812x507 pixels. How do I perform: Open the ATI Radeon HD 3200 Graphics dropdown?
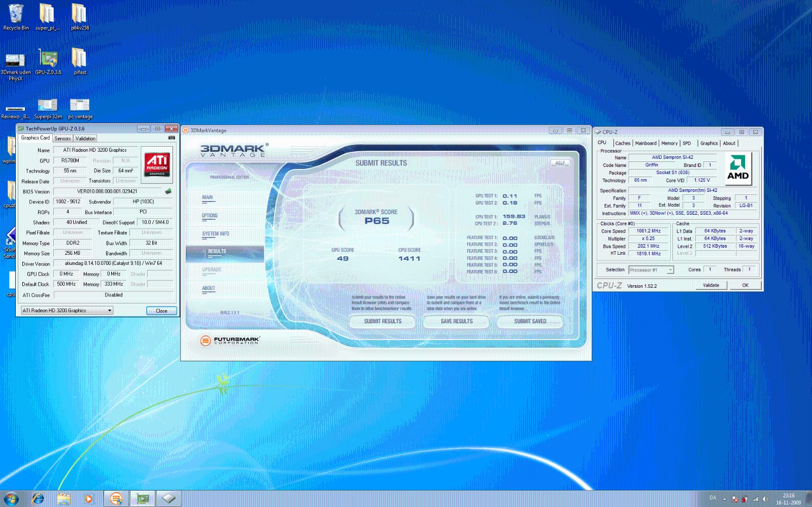click(66, 310)
